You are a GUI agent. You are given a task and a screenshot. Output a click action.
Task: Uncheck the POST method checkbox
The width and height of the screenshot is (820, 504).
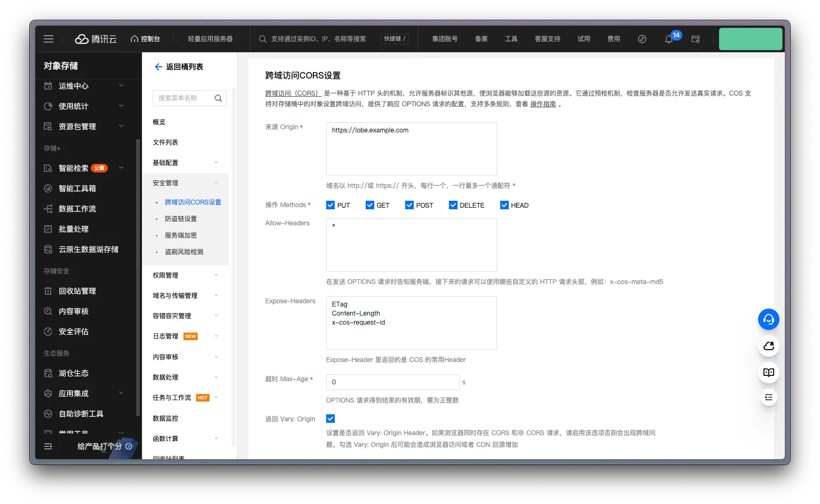[409, 204]
